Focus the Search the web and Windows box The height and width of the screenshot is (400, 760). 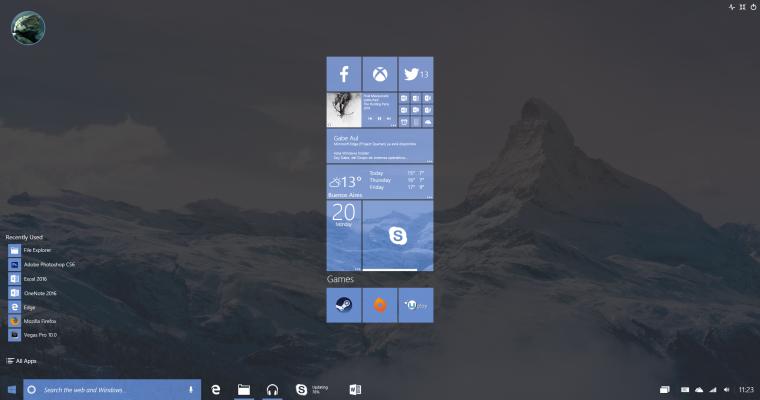pyautogui.click(x=112, y=390)
